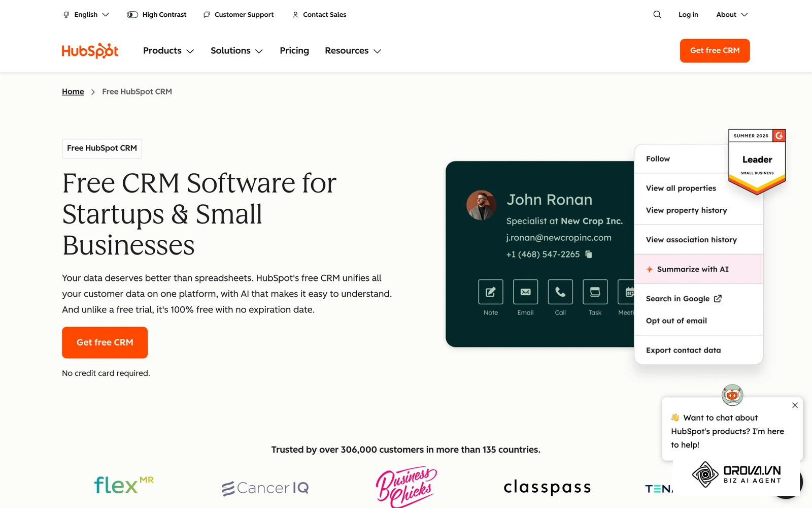Select View property history

tap(687, 210)
